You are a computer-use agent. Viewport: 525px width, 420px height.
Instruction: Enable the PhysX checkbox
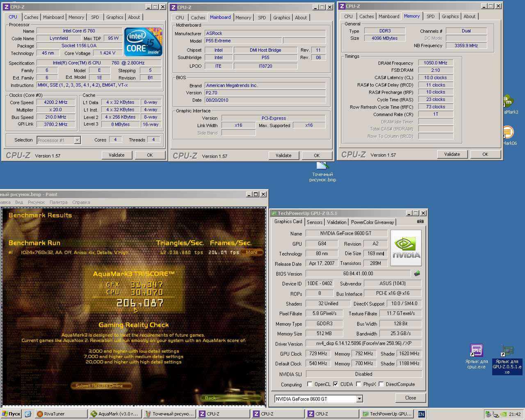(358, 384)
